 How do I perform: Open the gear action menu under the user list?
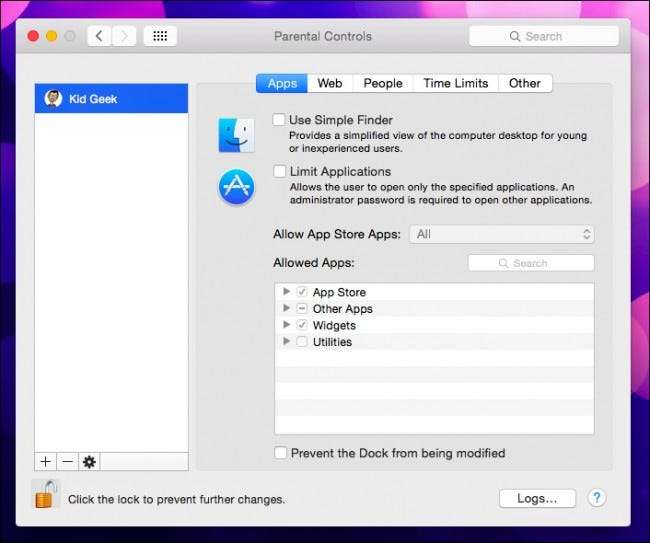(x=89, y=461)
